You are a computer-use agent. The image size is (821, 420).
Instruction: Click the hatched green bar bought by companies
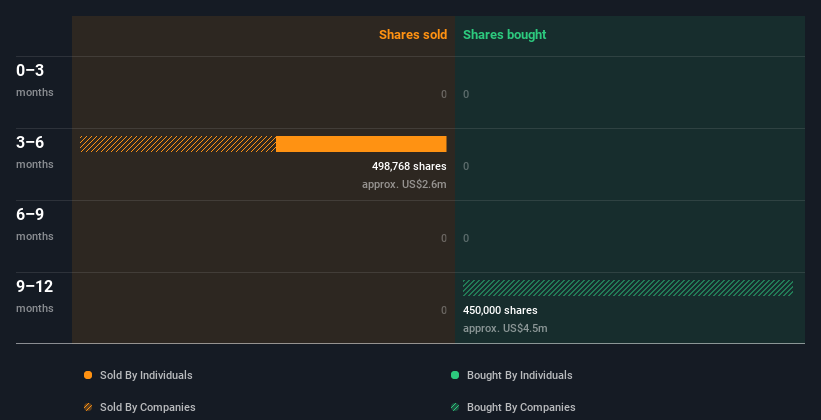pos(628,288)
